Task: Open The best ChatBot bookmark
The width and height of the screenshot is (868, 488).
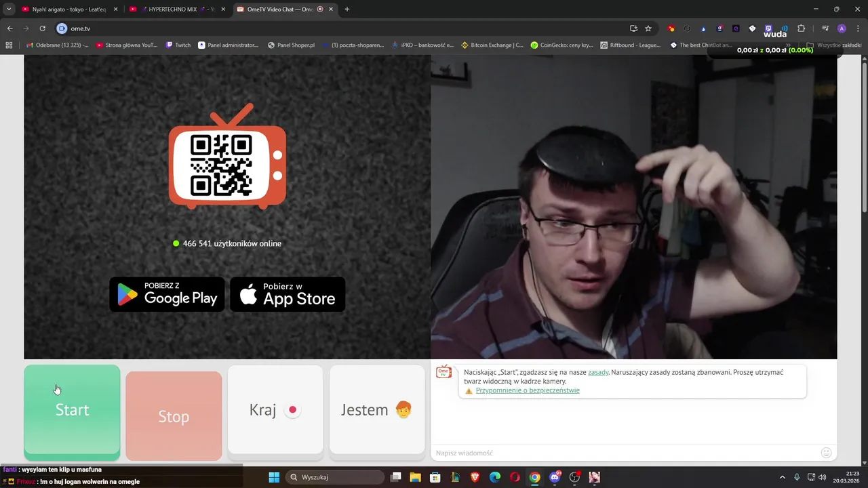Action: 701,45
